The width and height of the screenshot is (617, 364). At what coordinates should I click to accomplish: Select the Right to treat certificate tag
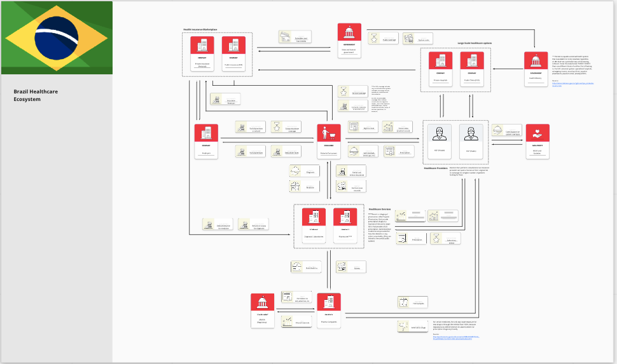pyautogui.click(x=363, y=127)
